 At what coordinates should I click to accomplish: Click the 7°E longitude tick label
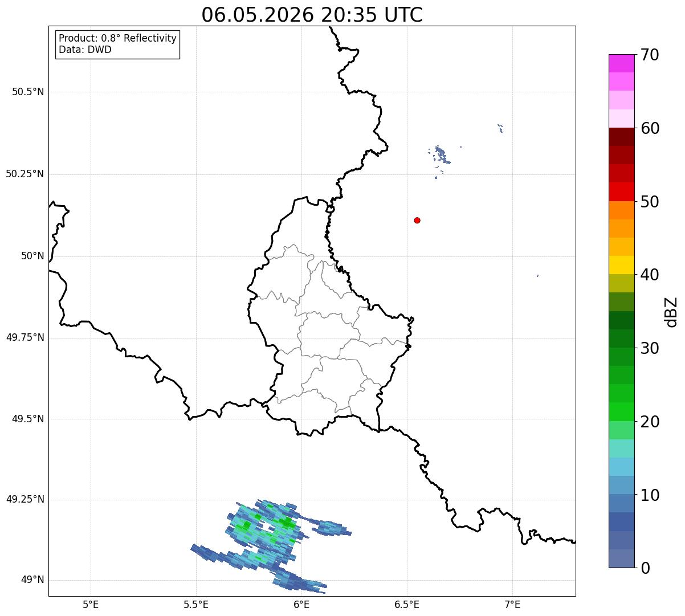click(x=512, y=604)
